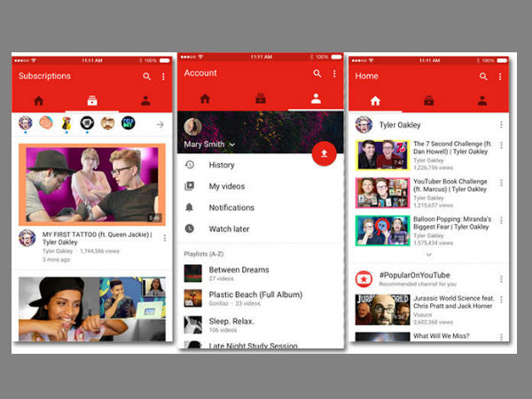
Task: Tap search icon in Home header
Action: click(483, 76)
